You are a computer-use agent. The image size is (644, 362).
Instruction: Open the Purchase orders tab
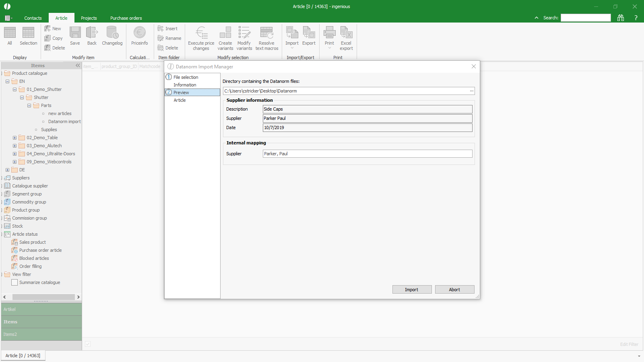point(126,18)
